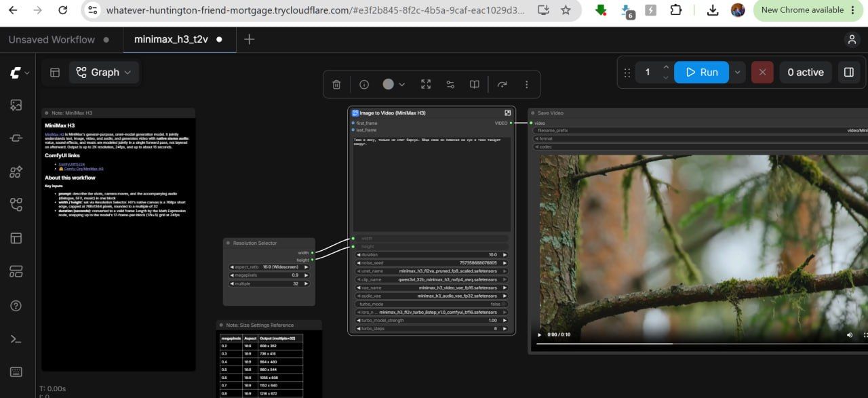
Task: Cancel the current run with X button
Action: point(762,73)
